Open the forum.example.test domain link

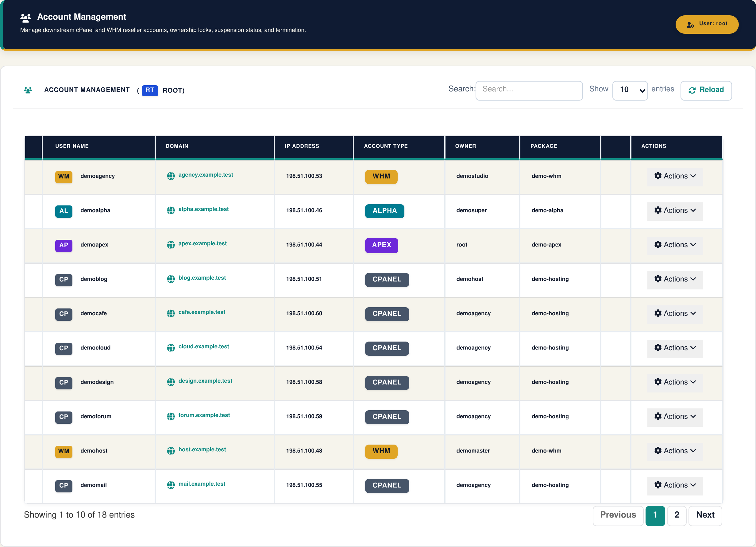(204, 415)
